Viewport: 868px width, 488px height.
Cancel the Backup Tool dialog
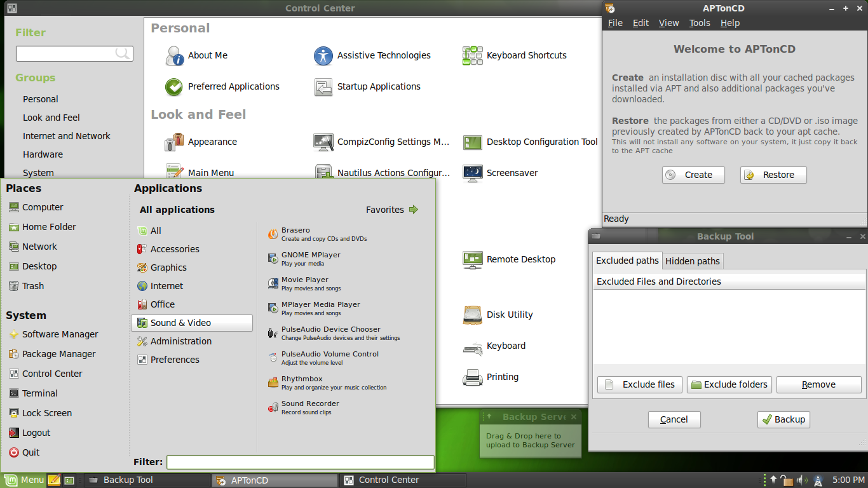[x=674, y=419]
